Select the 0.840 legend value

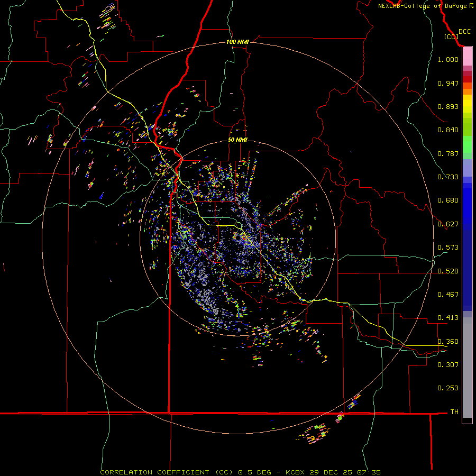(448, 130)
